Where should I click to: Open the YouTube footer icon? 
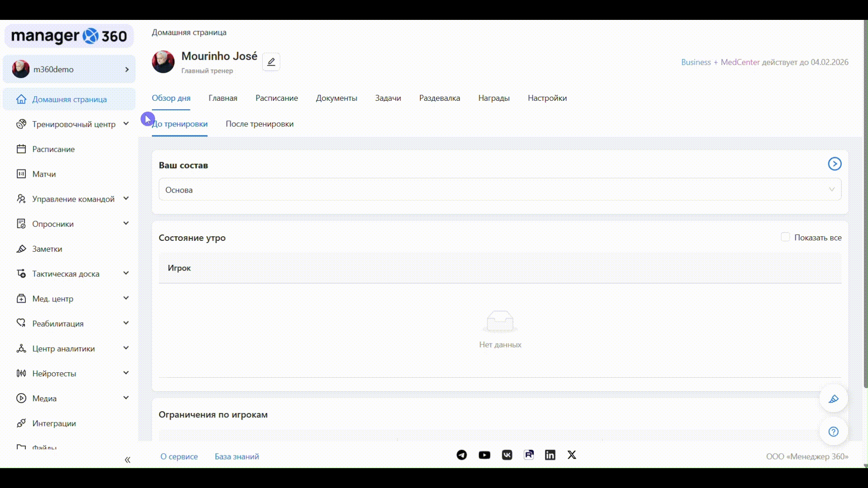tap(484, 455)
